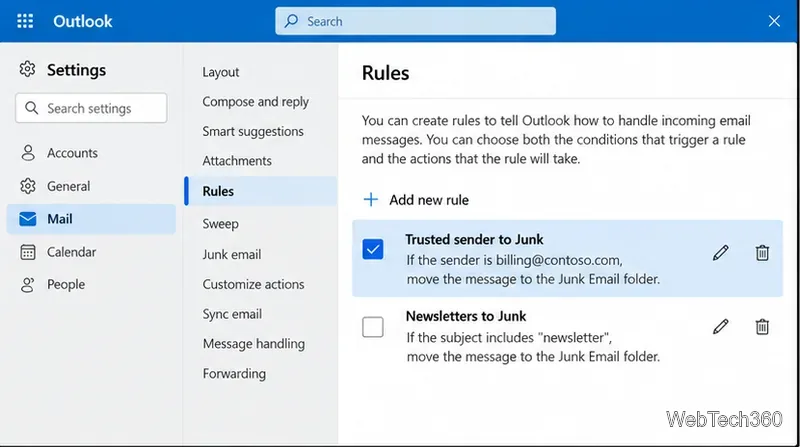This screenshot has height=447, width=800.
Task: Edit the Newsletters to Junk rule
Action: 720,327
